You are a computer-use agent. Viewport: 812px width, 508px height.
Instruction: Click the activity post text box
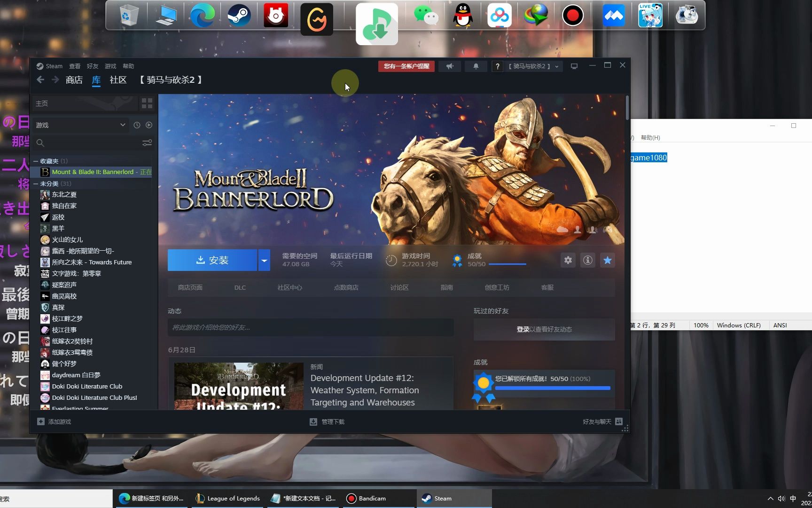(x=311, y=327)
